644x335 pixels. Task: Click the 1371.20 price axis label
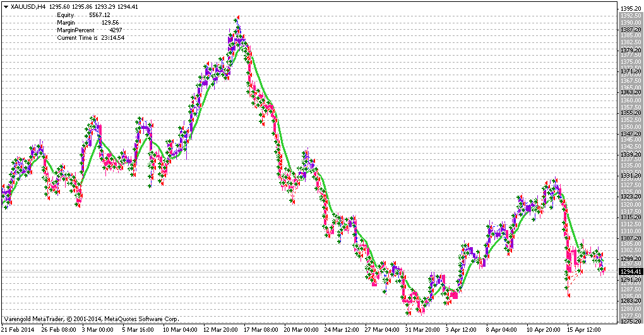pos(631,71)
